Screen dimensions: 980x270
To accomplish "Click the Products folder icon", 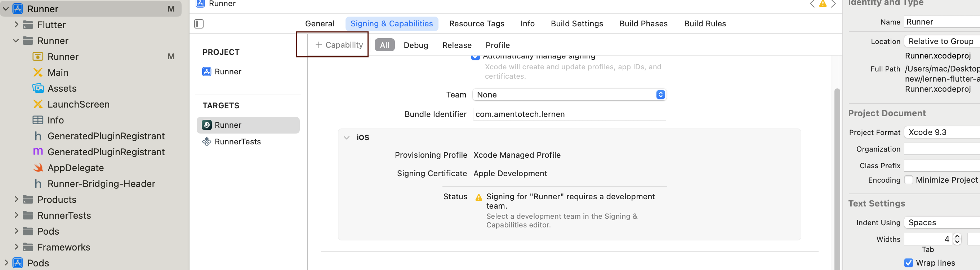I will [x=28, y=200].
